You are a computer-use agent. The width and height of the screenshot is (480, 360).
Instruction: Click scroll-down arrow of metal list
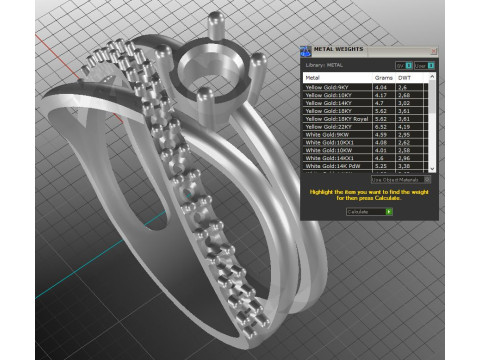[x=432, y=169]
